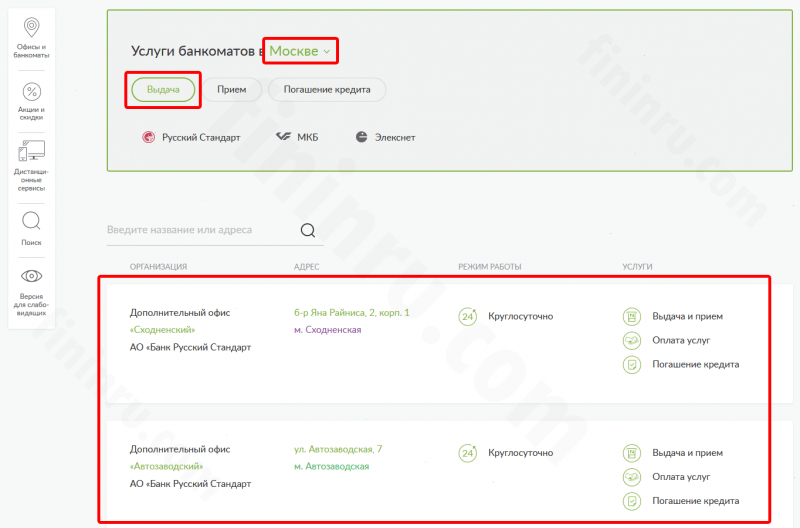The width and height of the screenshot is (800, 528).
Task: Select the Прием filter tab
Action: click(232, 89)
